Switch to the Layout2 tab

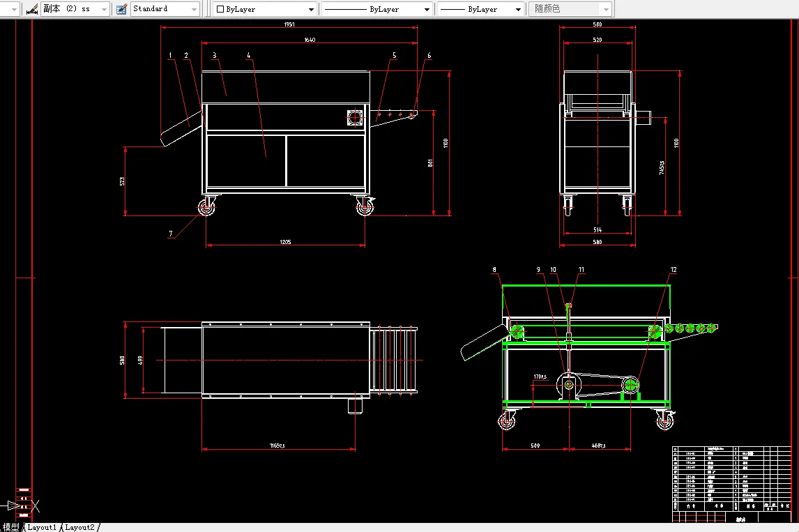(80, 527)
